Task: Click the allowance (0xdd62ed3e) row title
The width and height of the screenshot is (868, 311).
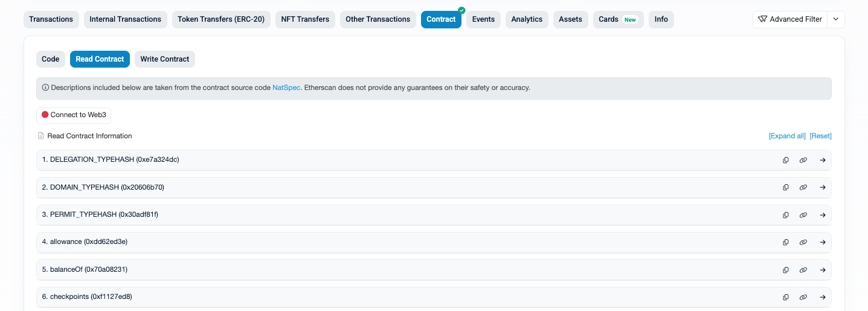Action: 85,242
